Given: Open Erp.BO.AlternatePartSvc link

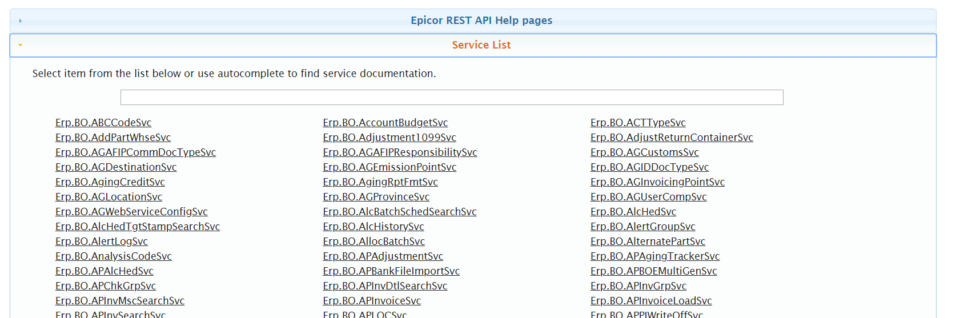Looking at the screenshot, I should (648, 241).
